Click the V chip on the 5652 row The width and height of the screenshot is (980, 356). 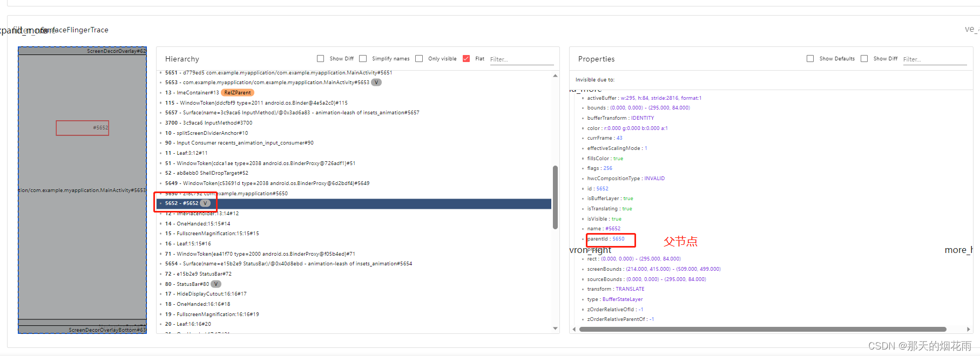pos(205,203)
